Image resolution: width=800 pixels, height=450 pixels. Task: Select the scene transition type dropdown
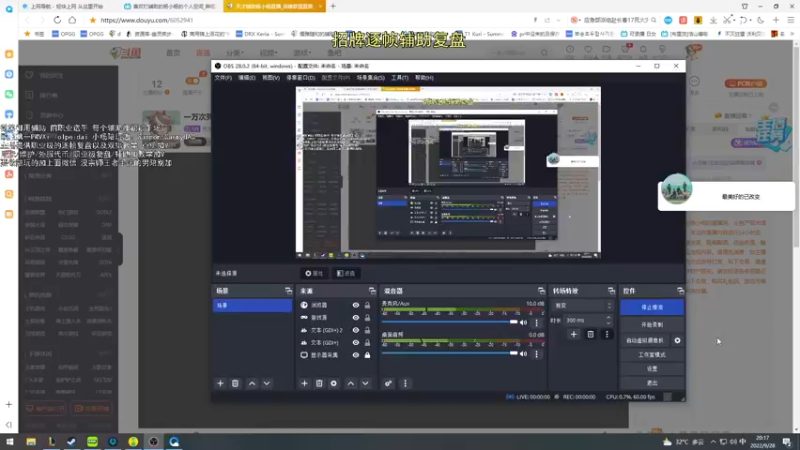(x=582, y=306)
